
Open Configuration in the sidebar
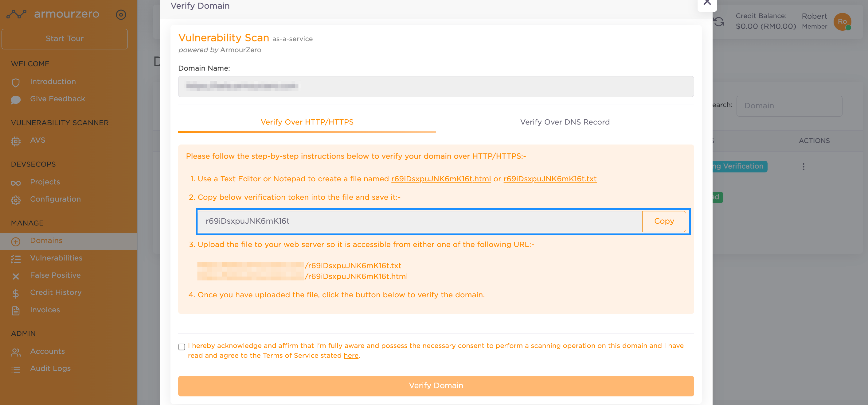pyautogui.click(x=56, y=199)
